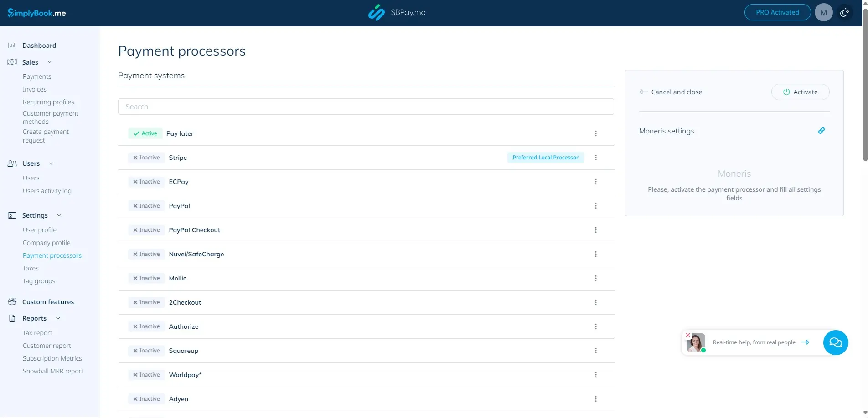Activate the Moneris processor
The height and width of the screenshot is (418, 868).
[800, 92]
